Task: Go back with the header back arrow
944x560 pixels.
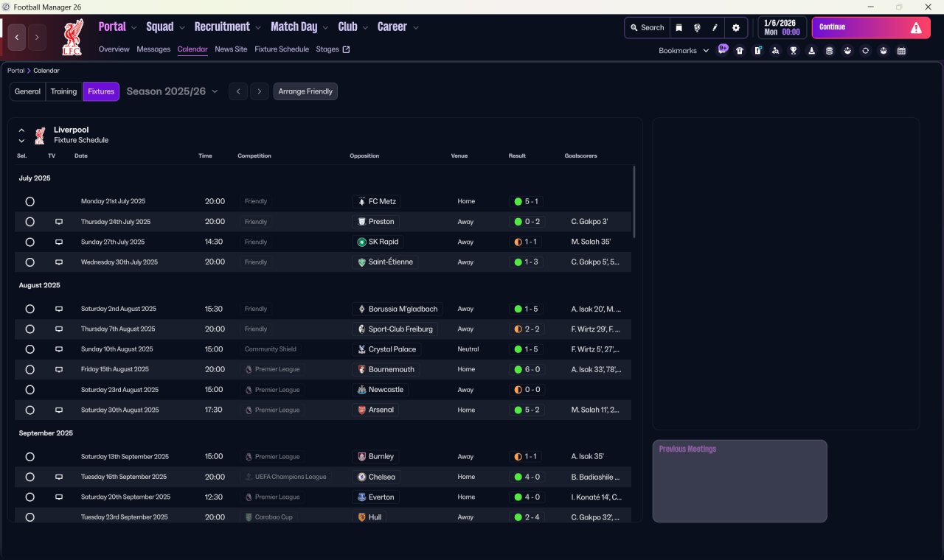Action: pos(17,37)
